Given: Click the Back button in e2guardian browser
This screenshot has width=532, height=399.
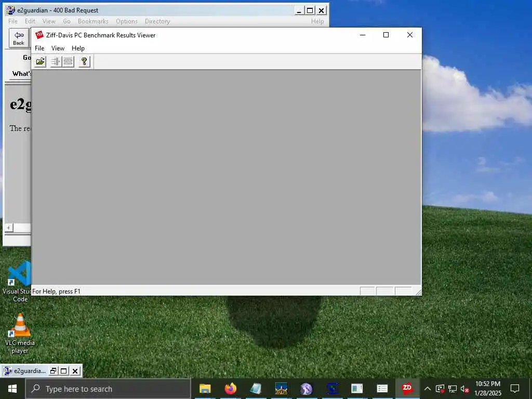Looking at the screenshot, I should (x=19, y=38).
